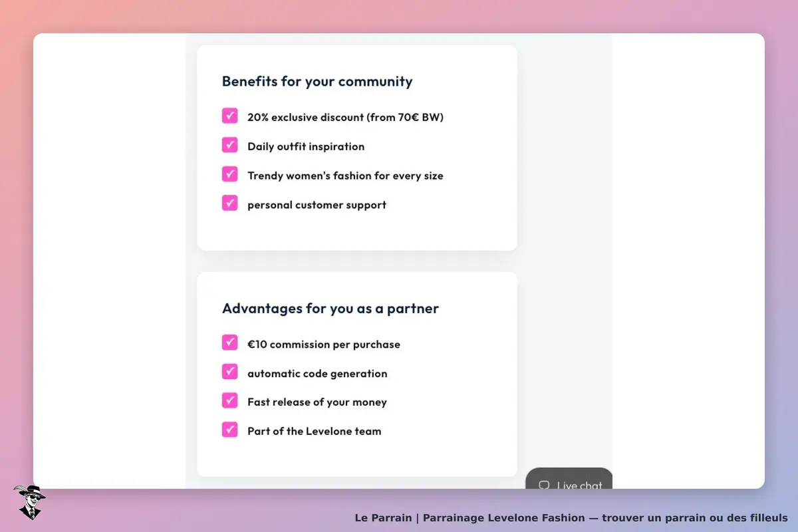Click the checkmark beside Daily outfit inspiration
The image size is (798, 532).
tap(229, 145)
